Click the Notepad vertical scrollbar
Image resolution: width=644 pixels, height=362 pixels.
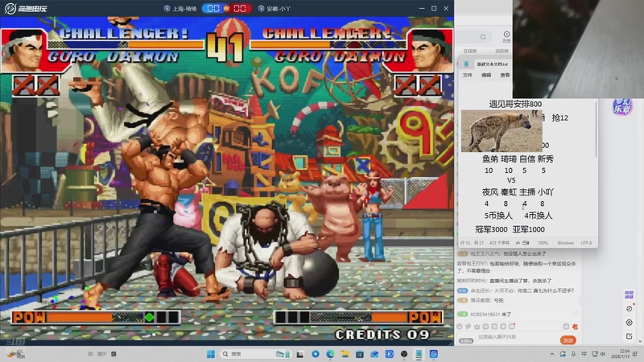point(596,130)
